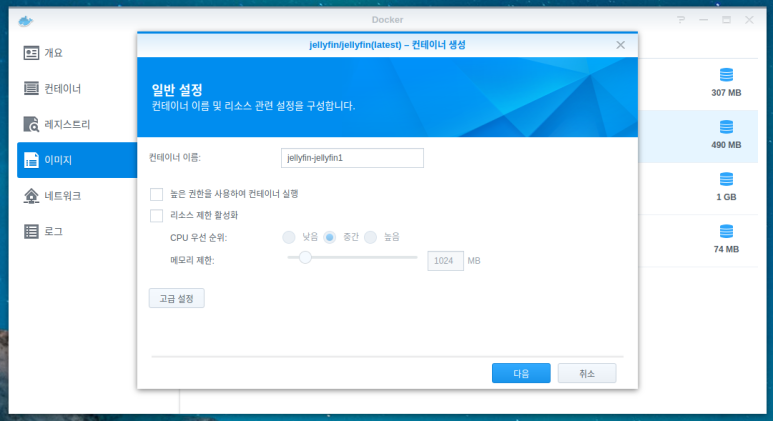Screen dimensions: 773x421
Task: Click the 일반 설정 heading
Action: click(177, 90)
